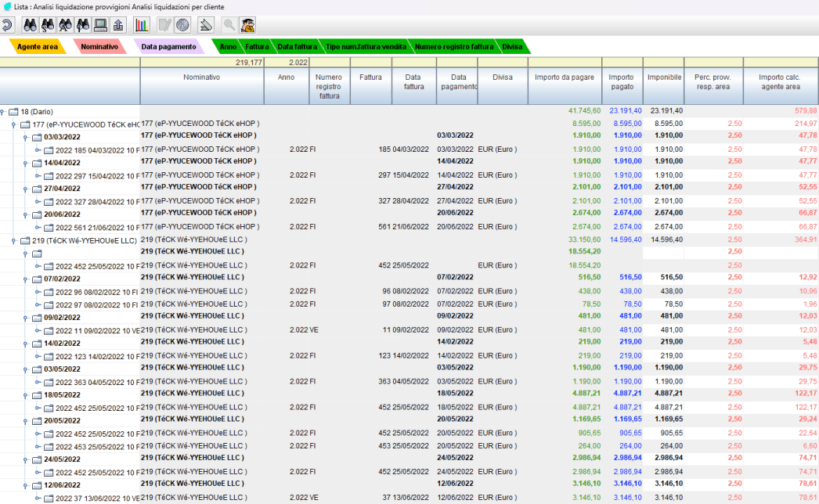Click the Perc. prov. resp. area header
The image size is (819, 504).
(x=713, y=81)
